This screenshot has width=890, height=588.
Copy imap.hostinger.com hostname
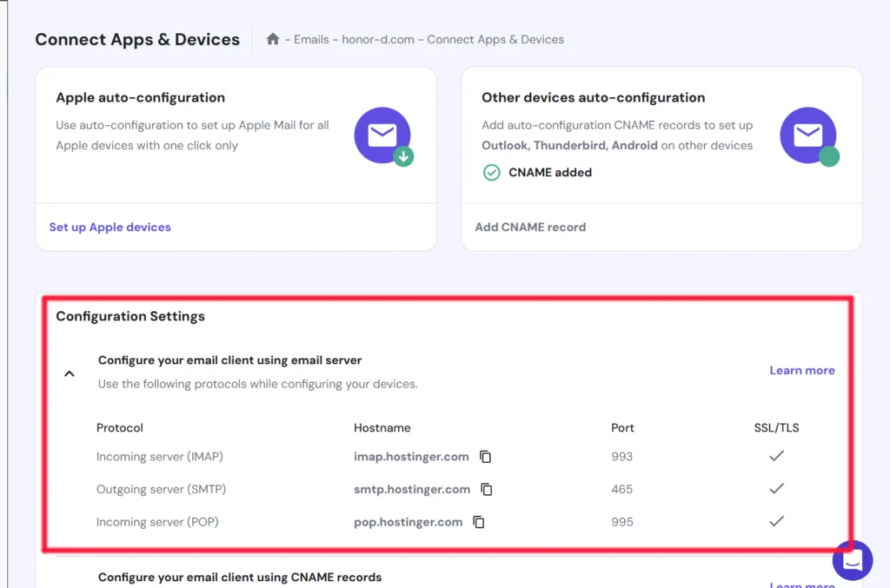tap(485, 457)
